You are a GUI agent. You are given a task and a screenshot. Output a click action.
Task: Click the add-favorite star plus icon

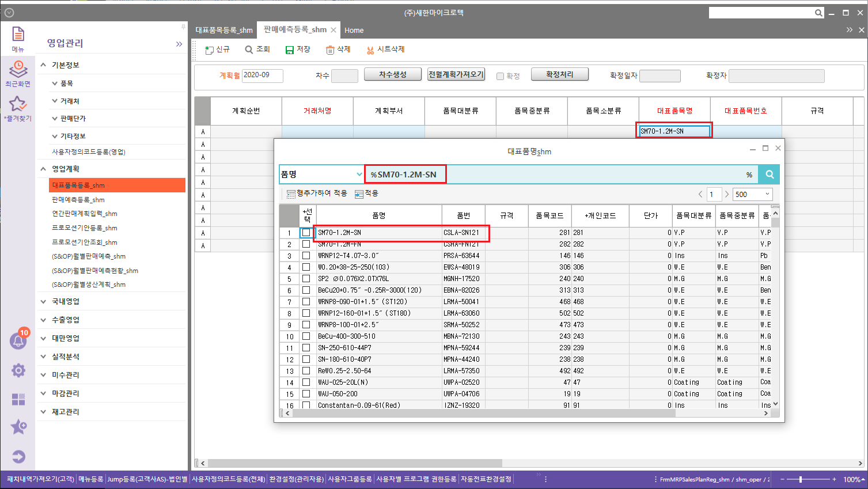coord(18,427)
